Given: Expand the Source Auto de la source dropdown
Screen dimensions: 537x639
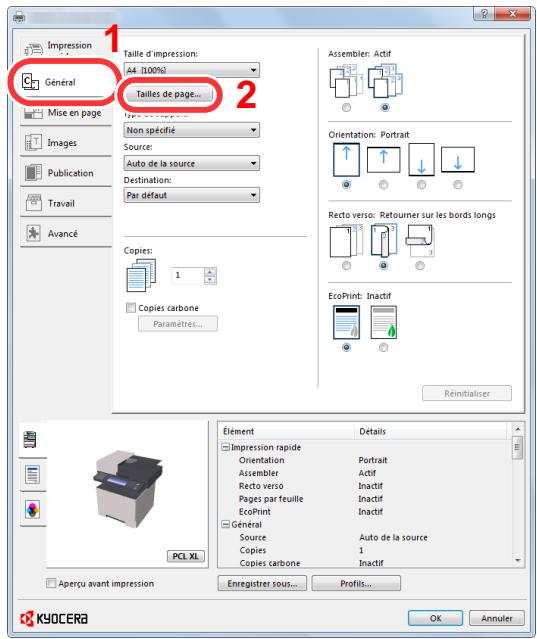Looking at the screenshot, I should coord(191,163).
